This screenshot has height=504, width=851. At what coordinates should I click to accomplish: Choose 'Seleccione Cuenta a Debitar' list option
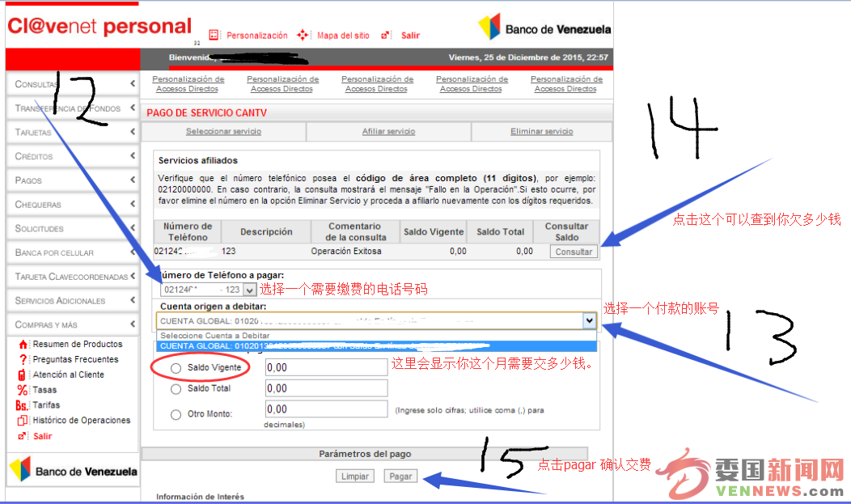coord(376,335)
